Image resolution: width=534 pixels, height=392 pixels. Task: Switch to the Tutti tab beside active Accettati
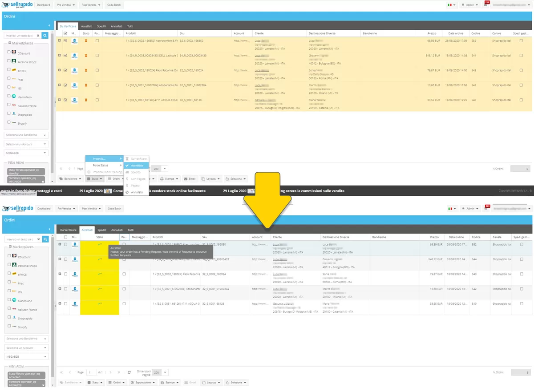point(130,230)
